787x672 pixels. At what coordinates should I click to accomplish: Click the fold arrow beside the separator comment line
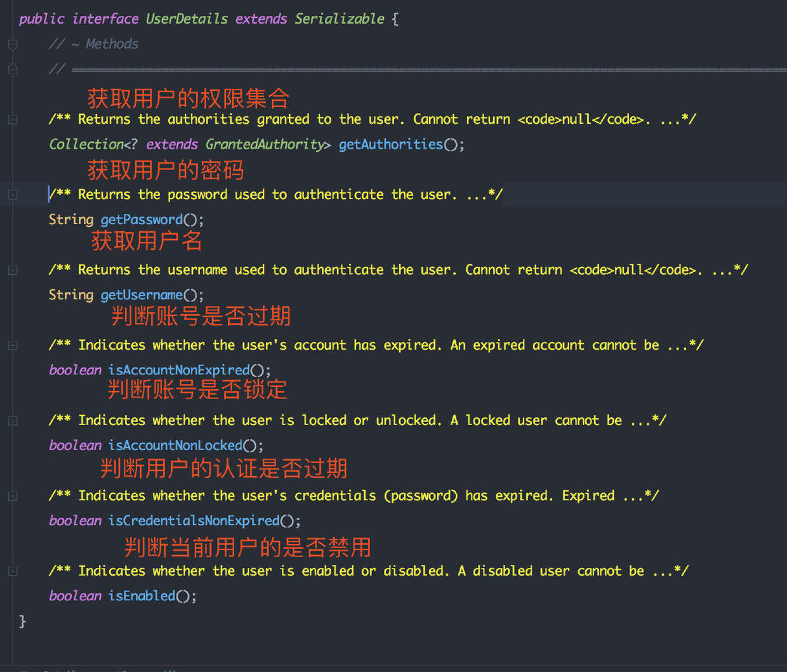(x=11, y=69)
